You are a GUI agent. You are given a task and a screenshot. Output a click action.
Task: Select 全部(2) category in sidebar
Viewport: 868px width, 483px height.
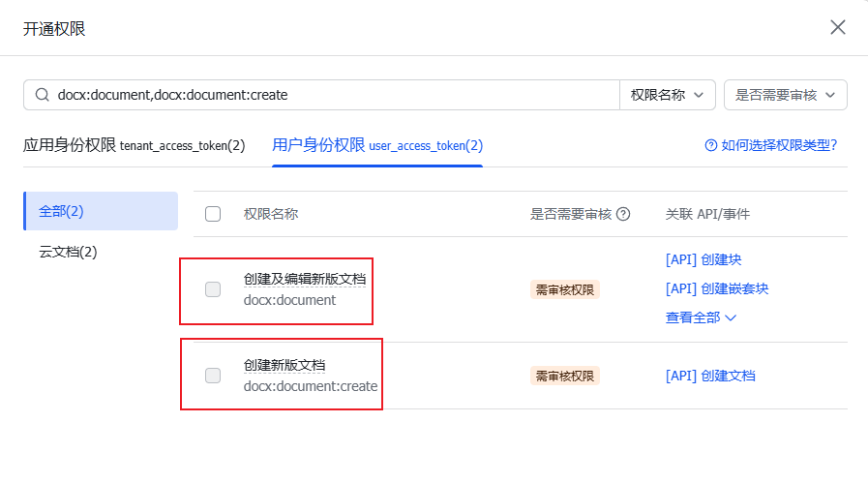tap(101, 211)
